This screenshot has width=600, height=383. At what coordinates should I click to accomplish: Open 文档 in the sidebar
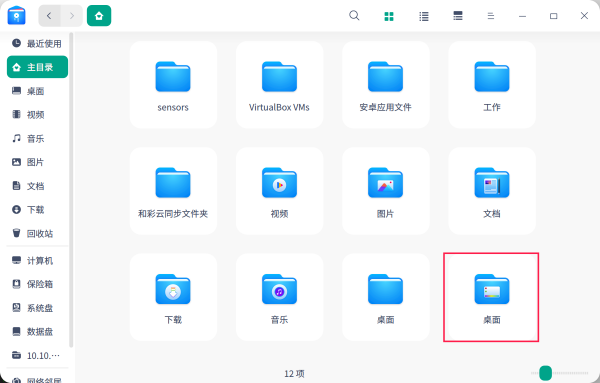pyautogui.click(x=37, y=186)
